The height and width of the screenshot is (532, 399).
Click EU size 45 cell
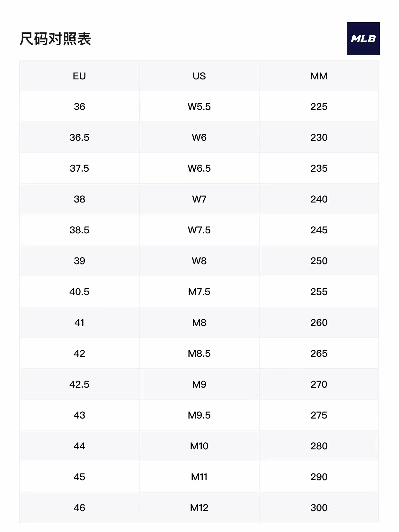(79, 477)
